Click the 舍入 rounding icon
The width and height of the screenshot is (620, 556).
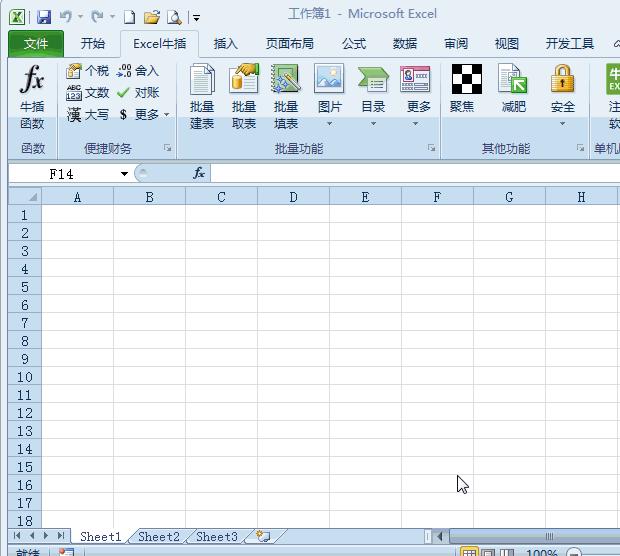(x=124, y=71)
